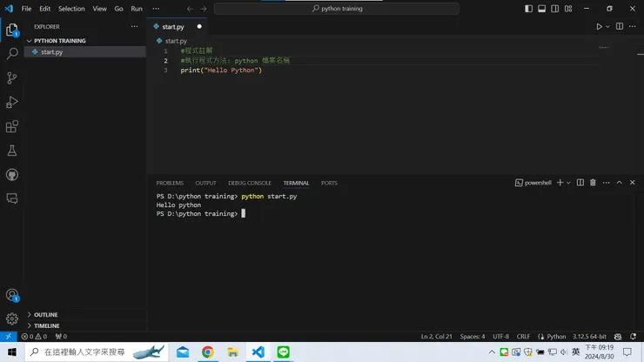Open the View menu

[x=99, y=9]
